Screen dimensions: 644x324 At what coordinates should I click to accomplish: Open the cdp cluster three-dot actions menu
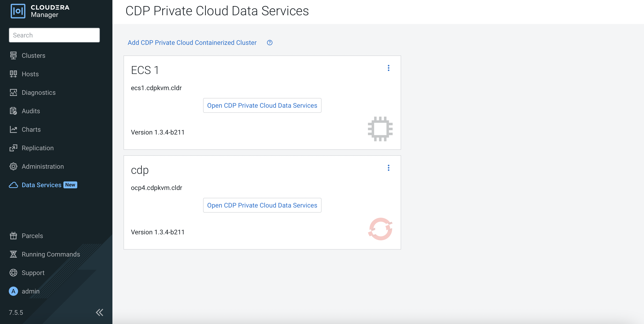(x=388, y=168)
